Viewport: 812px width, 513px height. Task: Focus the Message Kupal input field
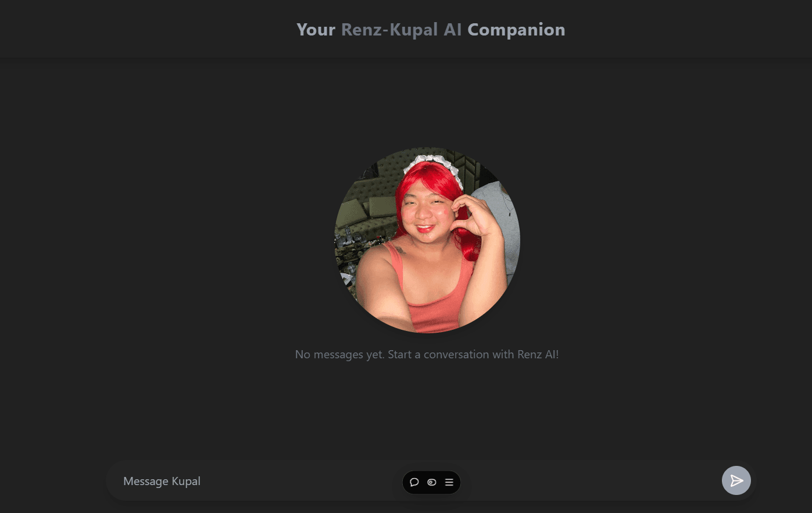tap(430, 480)
